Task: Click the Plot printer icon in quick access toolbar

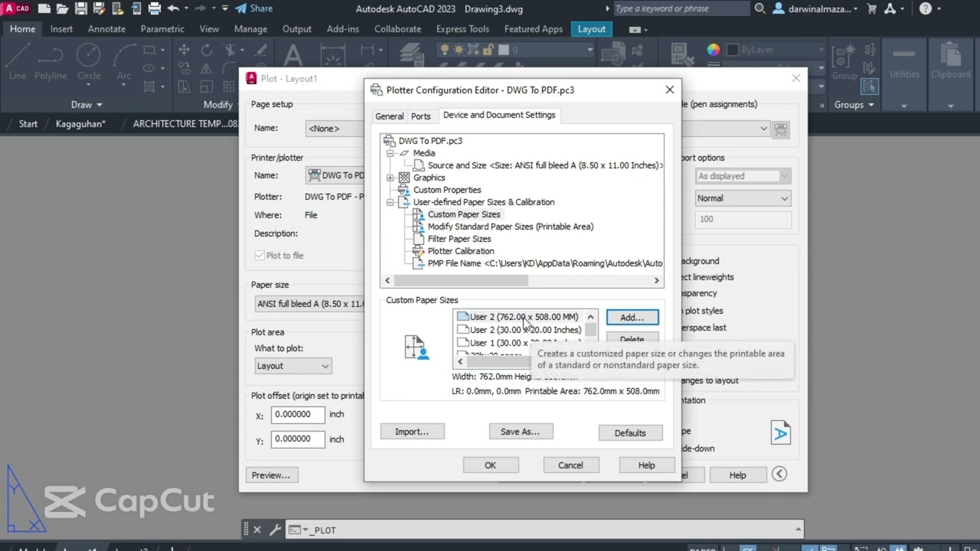Action: click(154, 8)
